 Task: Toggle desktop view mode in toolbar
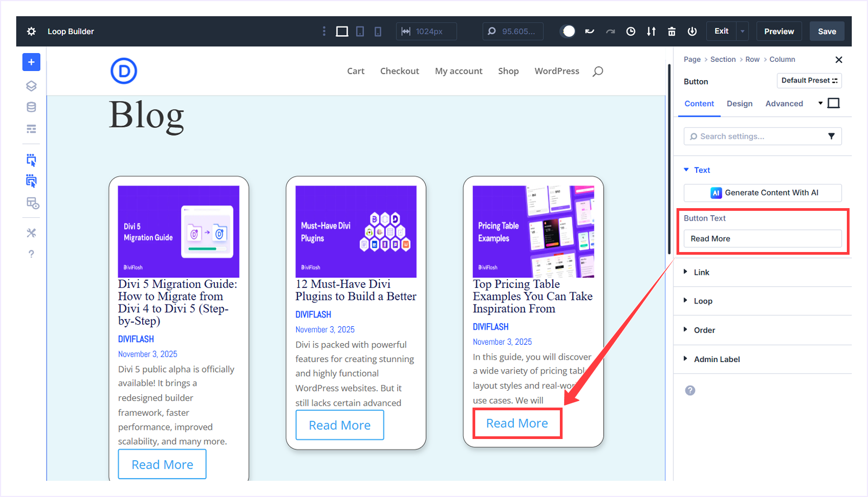(342, 31)
